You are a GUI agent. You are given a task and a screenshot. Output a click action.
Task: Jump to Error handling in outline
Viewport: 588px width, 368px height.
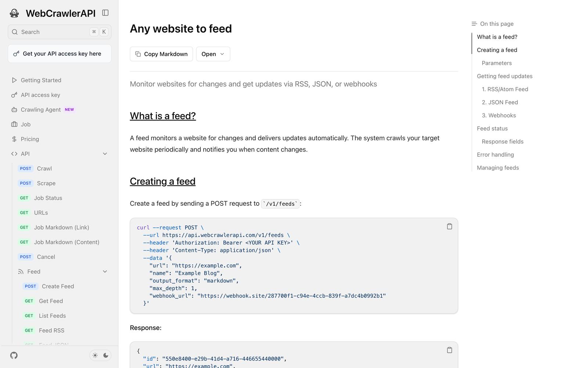pos(495,155)
